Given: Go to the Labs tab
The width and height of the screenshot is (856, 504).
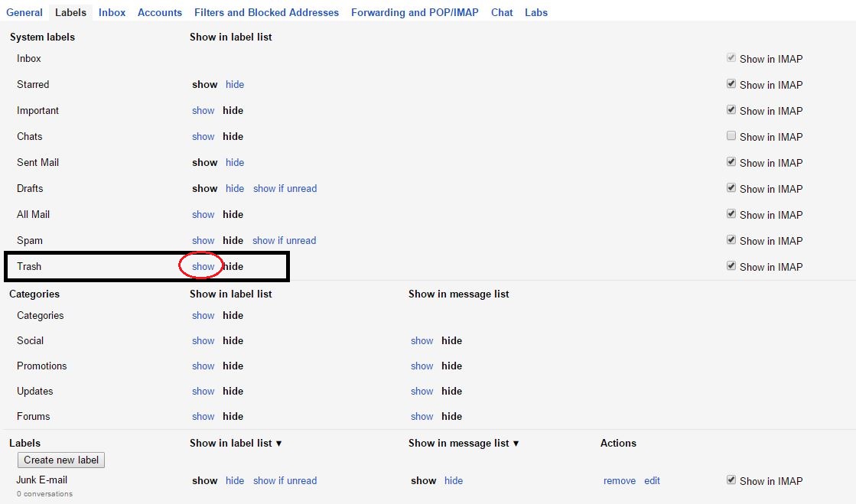Looking at the screenshot, I should [535, 12].
